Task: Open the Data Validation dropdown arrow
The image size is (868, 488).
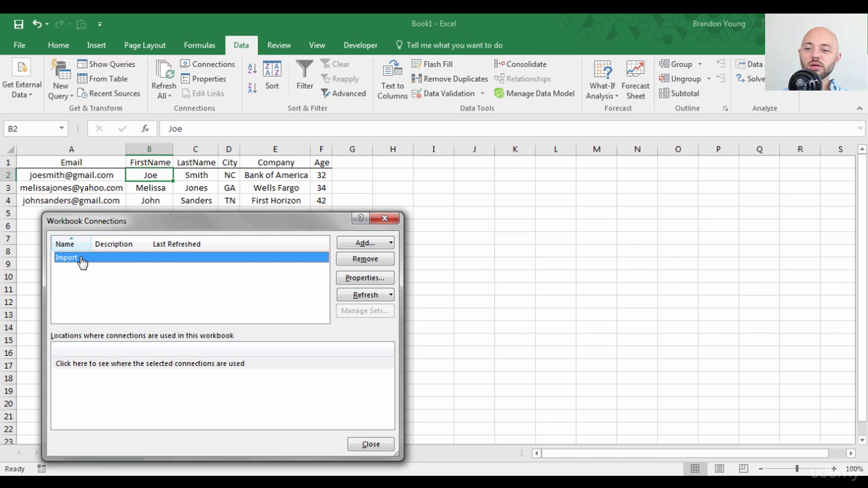Action: tap(481, 94)
